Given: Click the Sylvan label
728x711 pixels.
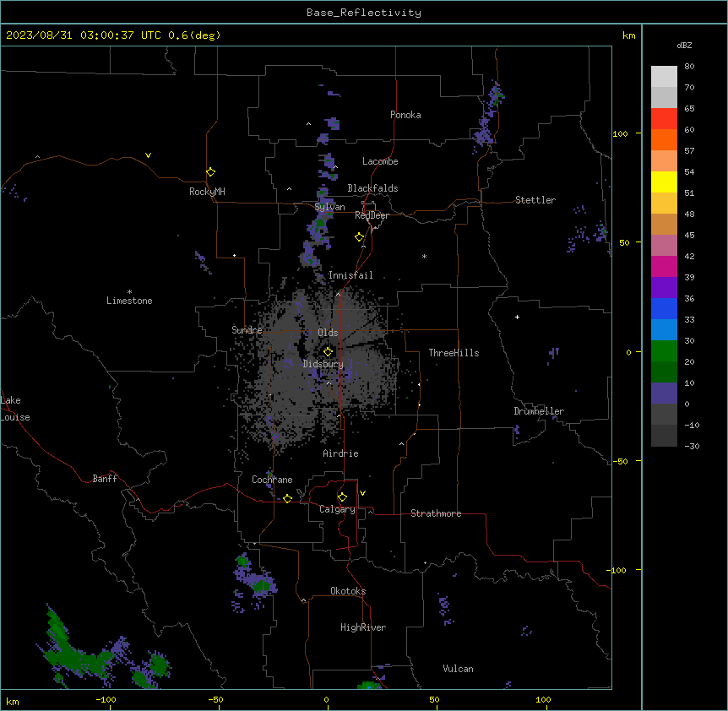Looking at the screenshot, I should coord(329,207).
